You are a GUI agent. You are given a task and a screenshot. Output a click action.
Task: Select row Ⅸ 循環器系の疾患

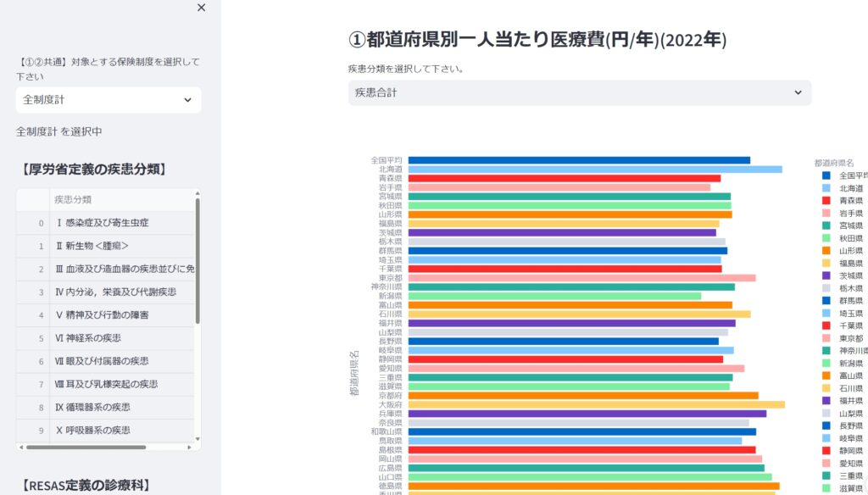105,408
